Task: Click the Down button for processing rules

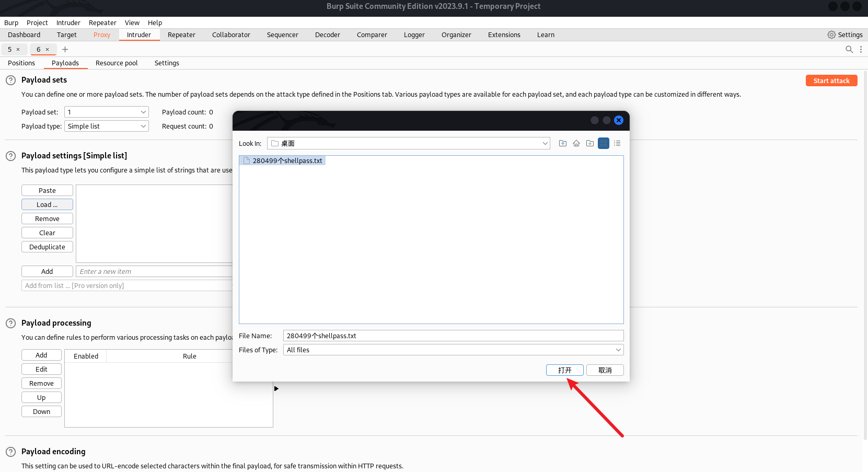Action: click(x=41, y=411)
